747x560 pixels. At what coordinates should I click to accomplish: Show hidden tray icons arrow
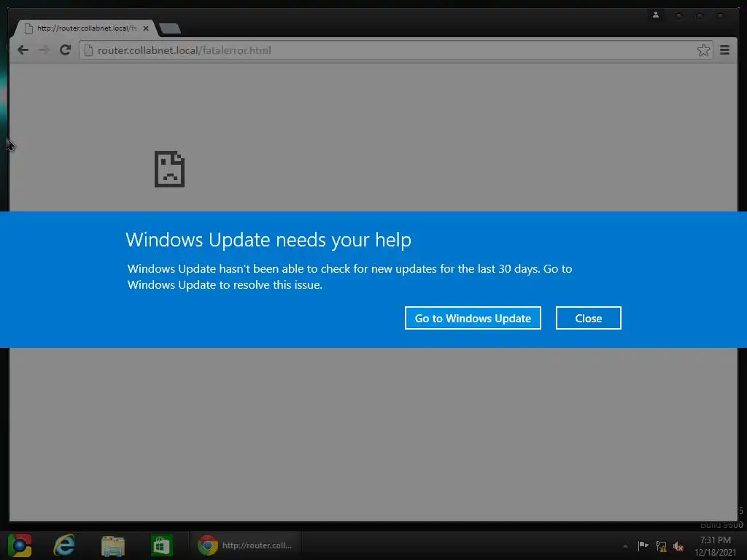pos(625,546)
